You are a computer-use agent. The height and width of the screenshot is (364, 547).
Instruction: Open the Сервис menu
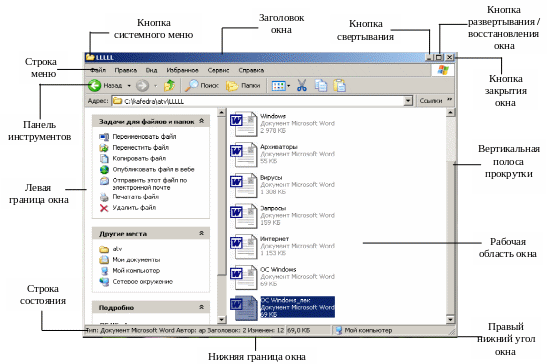[x=218, y=70]
